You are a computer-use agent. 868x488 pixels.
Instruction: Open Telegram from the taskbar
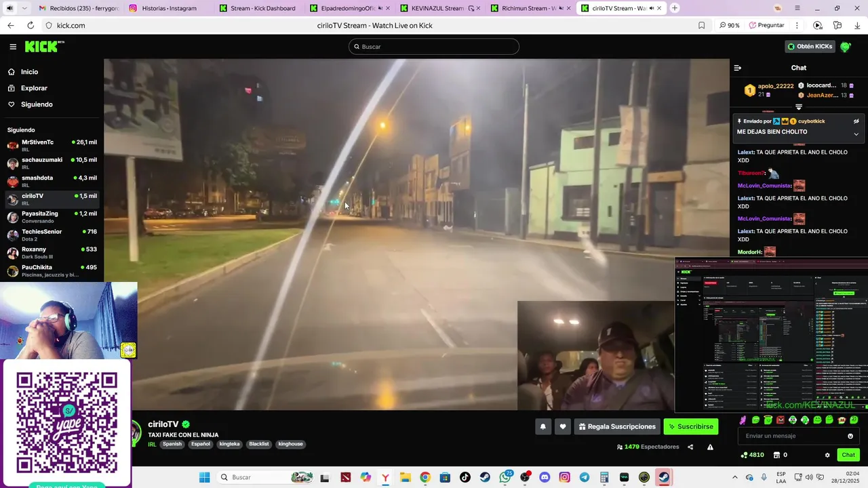585,477
